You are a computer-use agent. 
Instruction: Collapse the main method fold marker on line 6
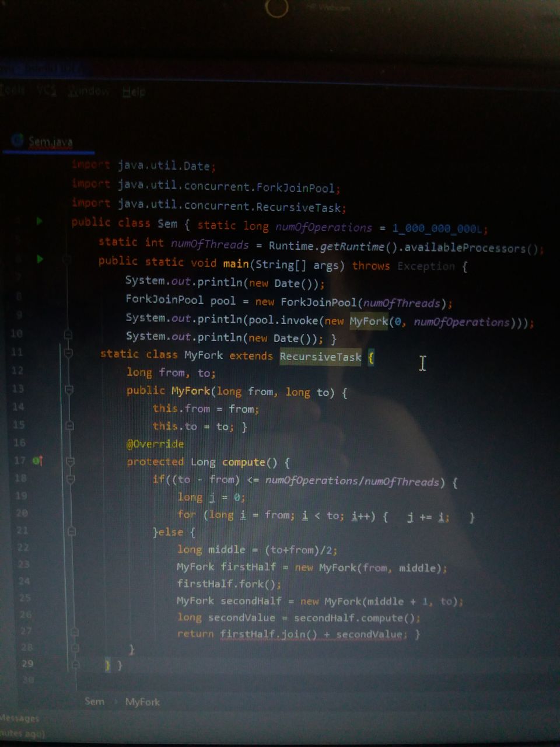(x=67, y=259)
